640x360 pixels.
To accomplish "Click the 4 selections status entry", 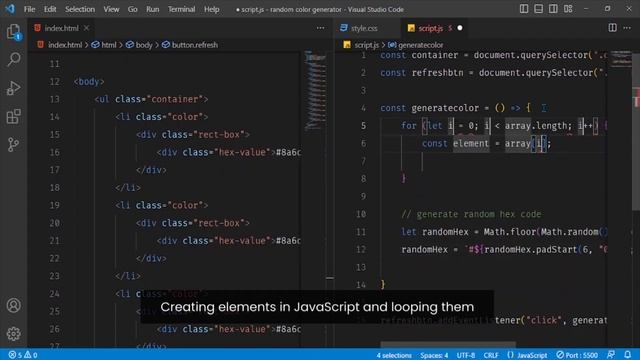I will coord(394,355).
